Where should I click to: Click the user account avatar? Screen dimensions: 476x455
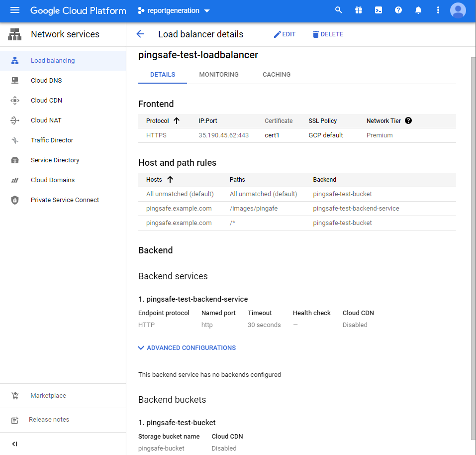point(458,10)
